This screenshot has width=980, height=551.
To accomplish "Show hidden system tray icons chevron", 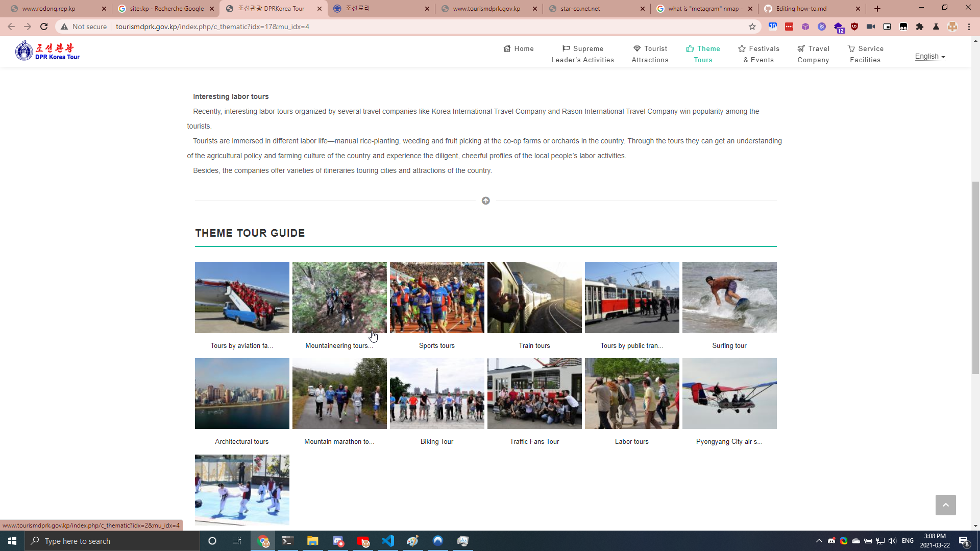I will pyautogui.click(x=819, y=541).
